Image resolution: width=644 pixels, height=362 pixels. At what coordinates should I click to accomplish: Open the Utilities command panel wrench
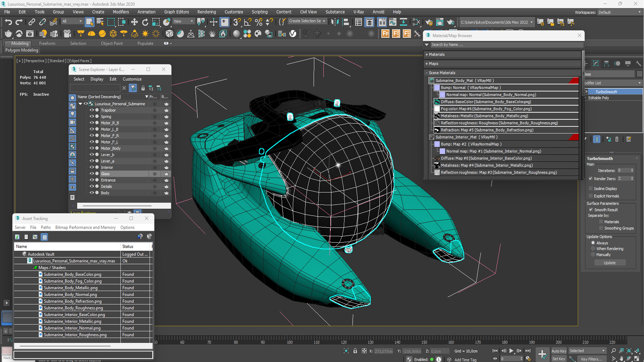pos(638,63)
